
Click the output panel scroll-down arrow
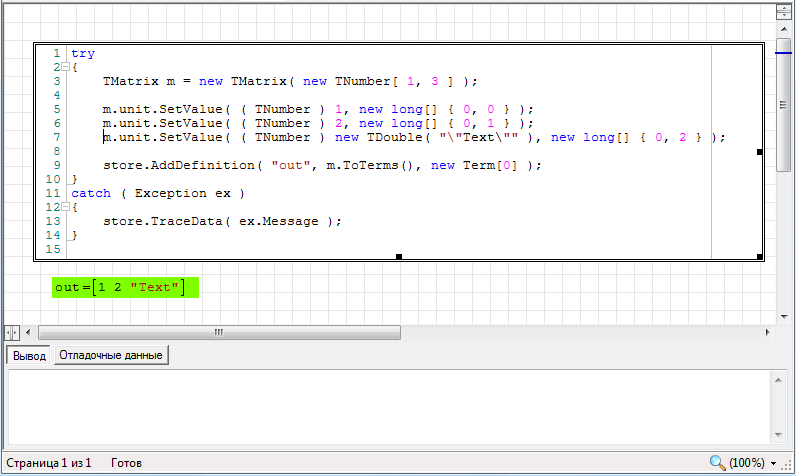click(777, 434)
